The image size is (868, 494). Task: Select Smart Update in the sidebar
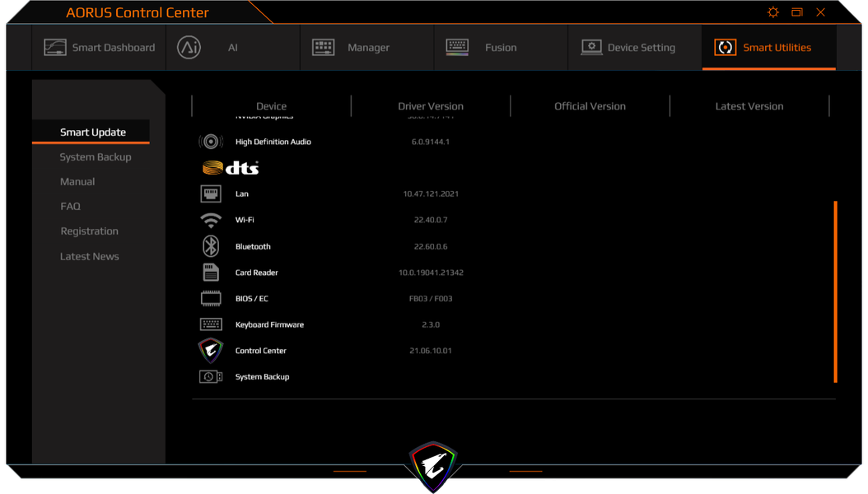click(91, 133)
